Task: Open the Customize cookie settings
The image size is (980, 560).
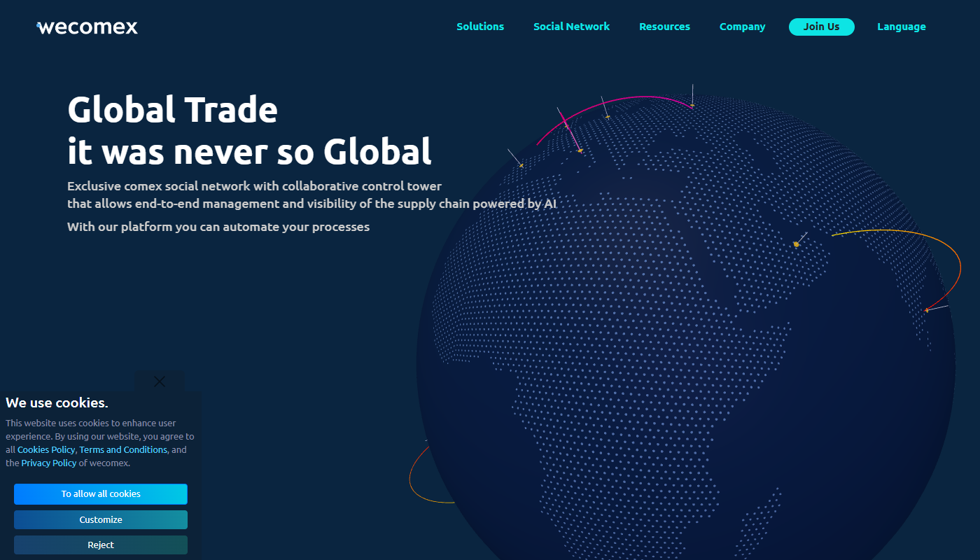Action: 100,519
